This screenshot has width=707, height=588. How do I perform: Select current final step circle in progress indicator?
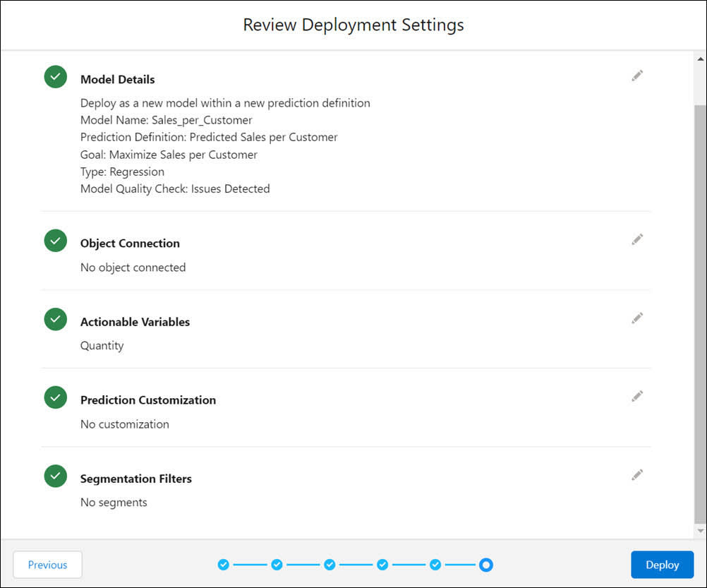[486, 565]
